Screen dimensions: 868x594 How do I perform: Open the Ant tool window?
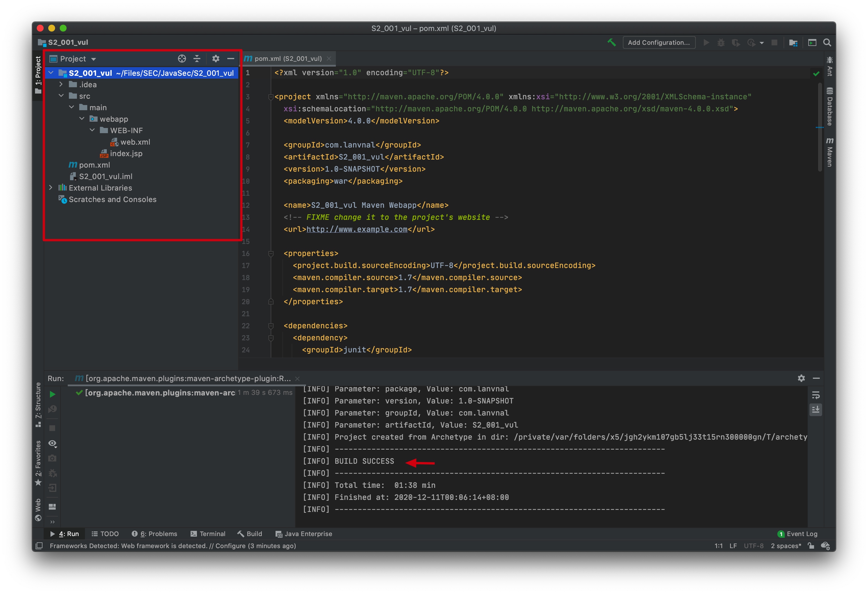coord(830,67)
